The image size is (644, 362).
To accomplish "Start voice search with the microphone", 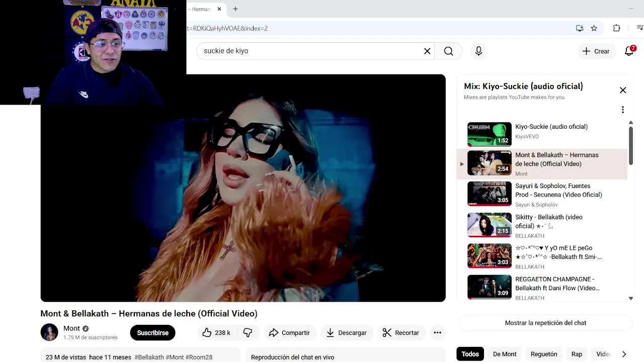I will click(478, 51).
